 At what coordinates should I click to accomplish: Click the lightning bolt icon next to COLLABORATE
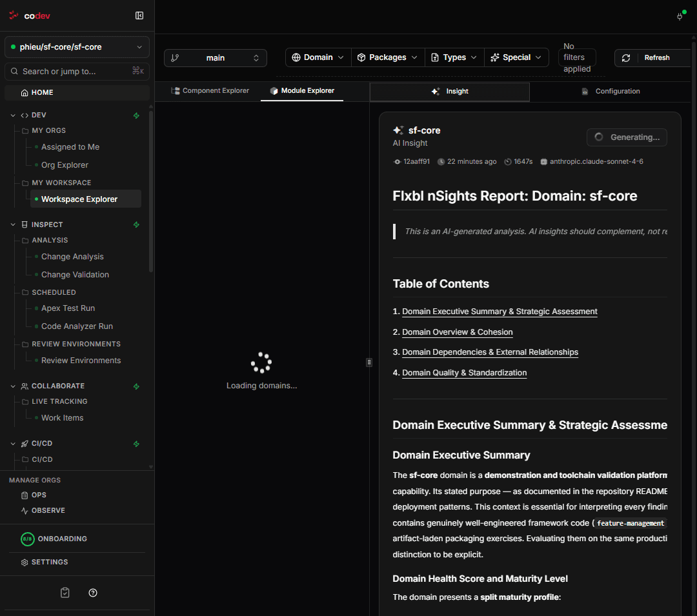coord(136,386)
